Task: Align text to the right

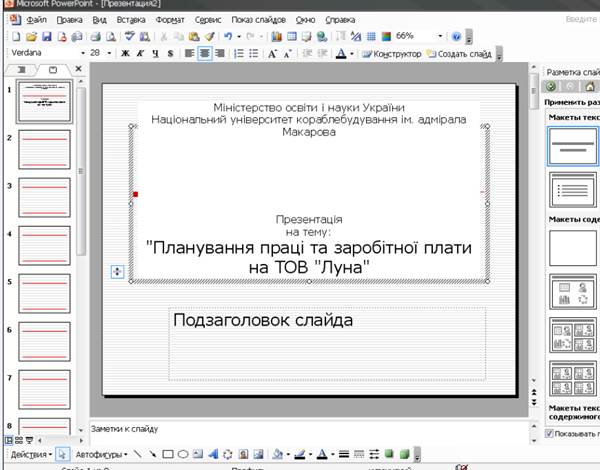Action: 220,54
